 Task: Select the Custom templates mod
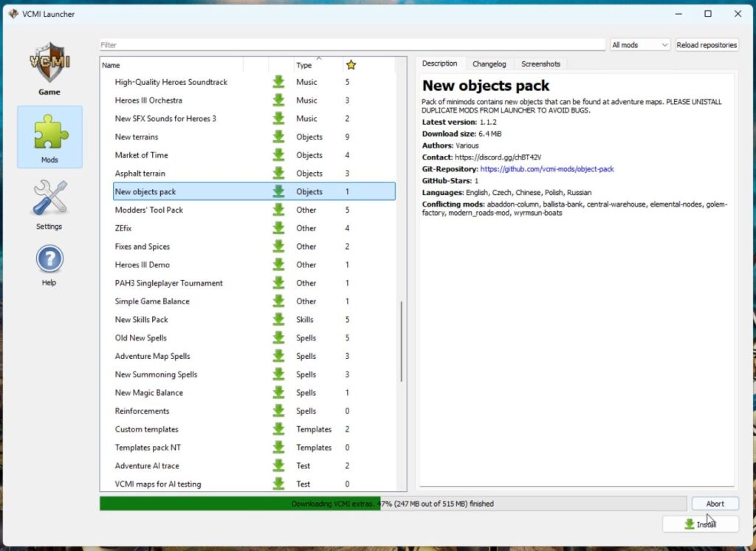[x=254, y=429]
